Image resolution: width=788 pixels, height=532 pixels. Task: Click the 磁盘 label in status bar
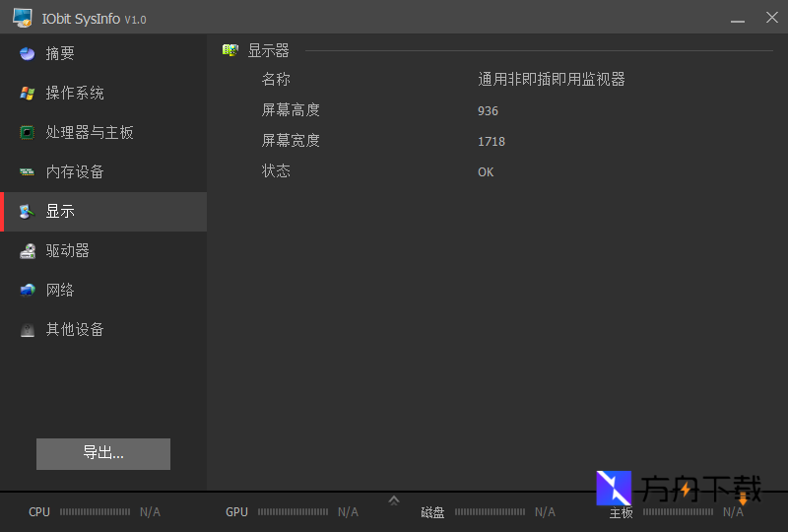[x=432, y=512]
